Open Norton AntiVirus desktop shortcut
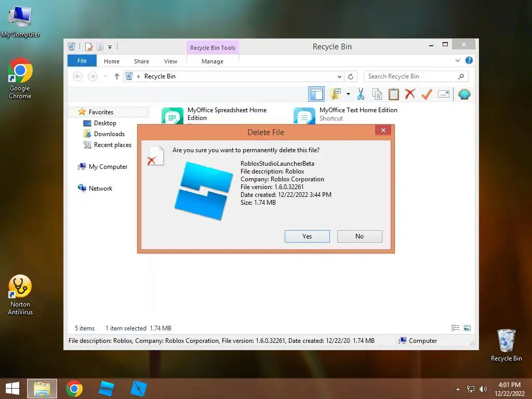532x399 pixels. tap(20, 295)
